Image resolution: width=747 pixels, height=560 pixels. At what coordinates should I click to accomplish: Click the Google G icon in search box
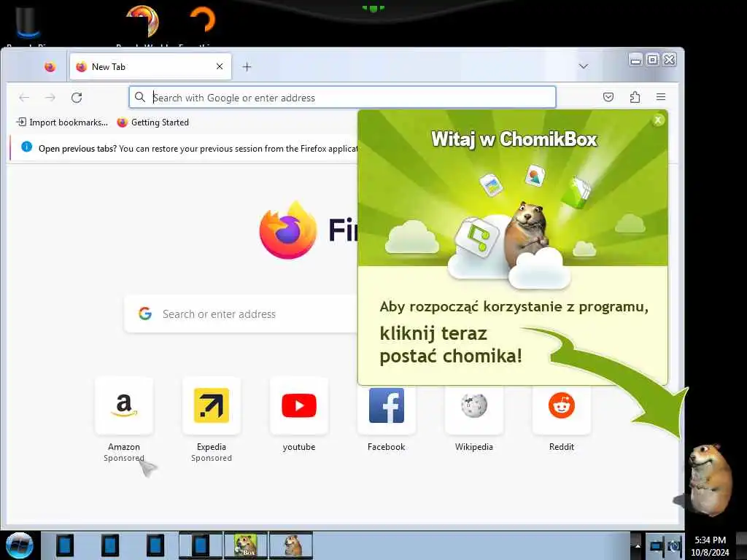[145, 314]
